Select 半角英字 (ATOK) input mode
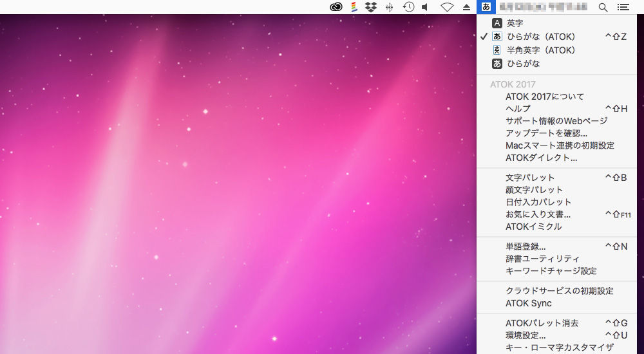The height and width of the screenshot is (354, 644). (556, 50)
